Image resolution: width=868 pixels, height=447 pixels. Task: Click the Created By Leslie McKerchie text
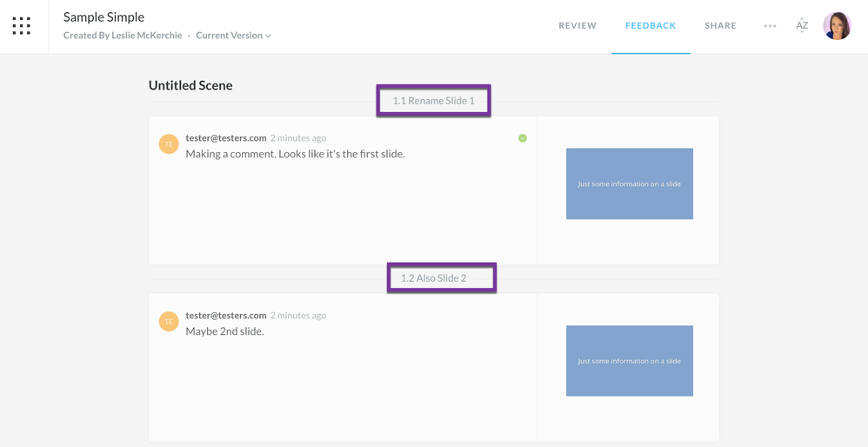pos(123,36)
